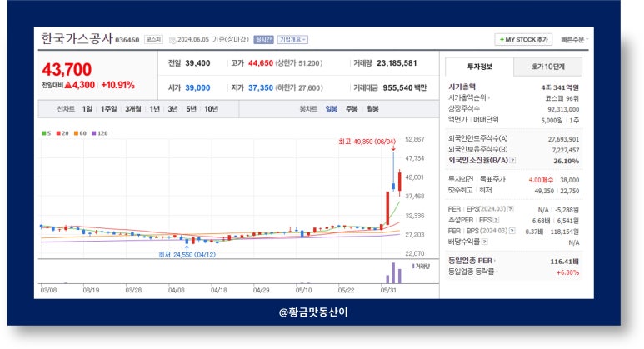Image resolution: width=644 pixels, height=349 pixels.
Task: Click the 거래량 value 23,185,581
Action: [397, 63]
